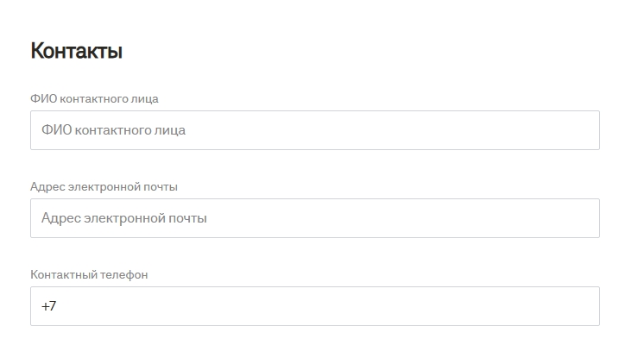Select the Контакты section heading
The width and height of the screenshot is (644, 364).
pyautogui.click(x=76, y=51)
